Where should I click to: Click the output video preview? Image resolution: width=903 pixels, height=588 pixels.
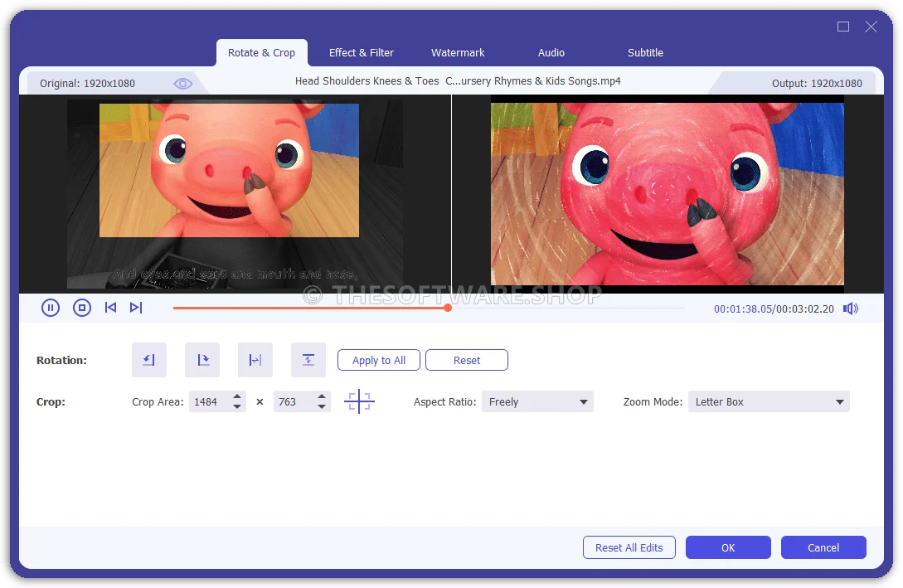coord(667,193)
